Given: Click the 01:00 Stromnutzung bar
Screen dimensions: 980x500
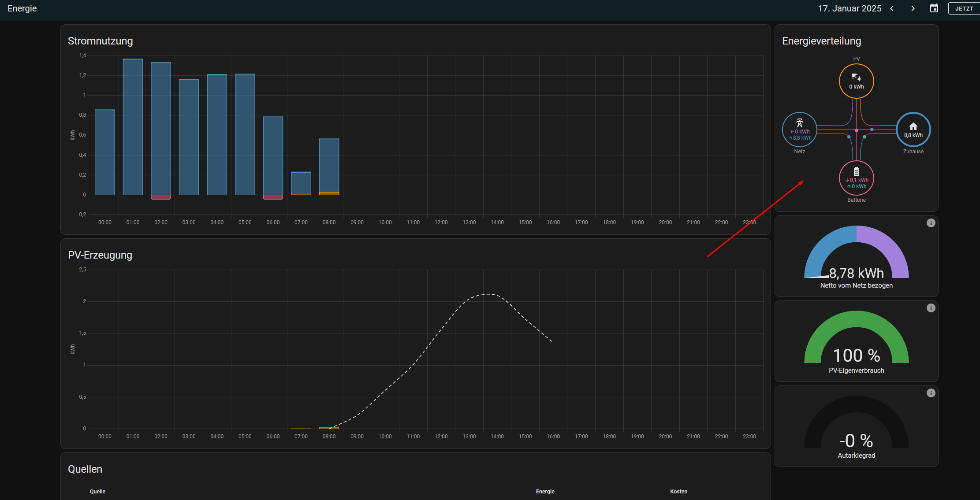Looking at the screenshot, I should tap(133, 127).
